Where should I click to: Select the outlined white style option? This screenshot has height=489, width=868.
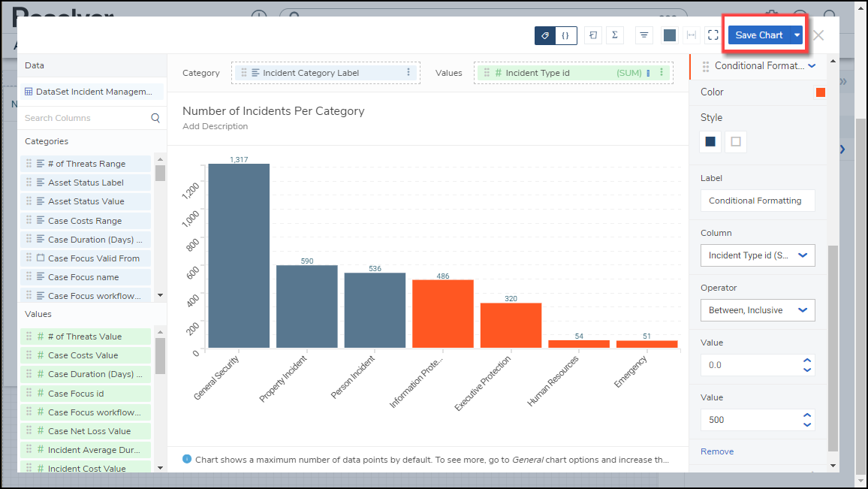pyautogui.click(x=736, y=141)
